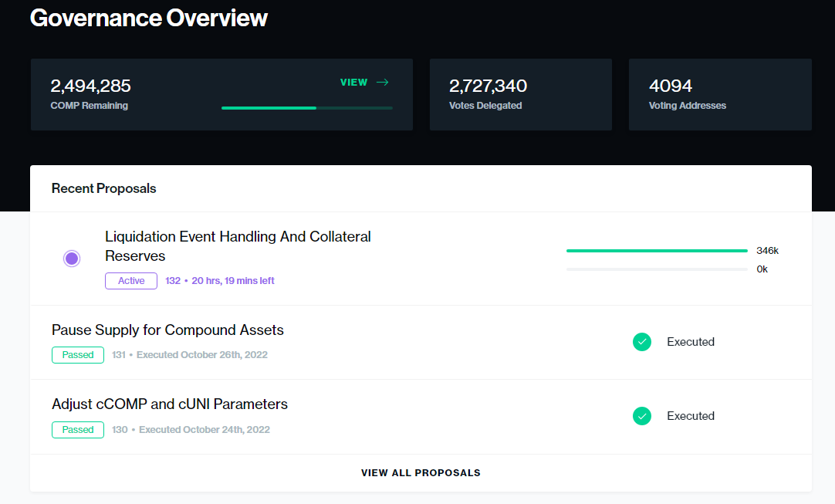The width and height of the screenshot is (835, 504).
Task: Click the green checkmark icon for proposal 131
Action: point(642,341)
